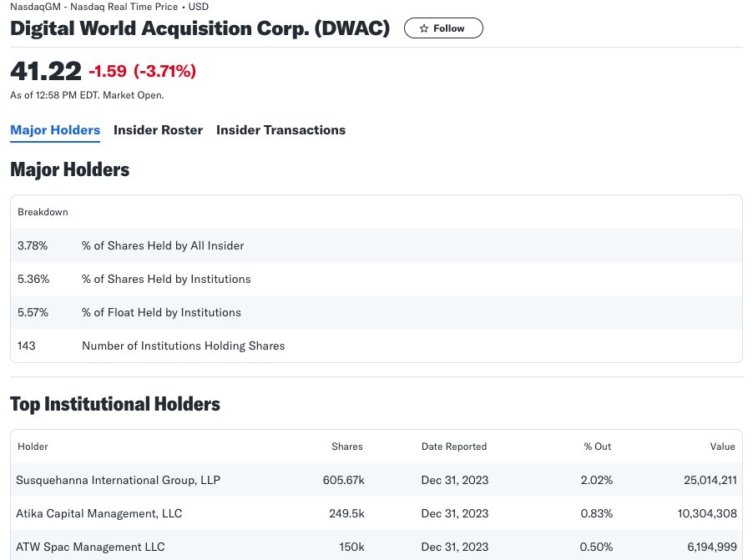Click the Shares column header
Image resolution: width=753 pixels, height=560 pixels.
point(347,446)
